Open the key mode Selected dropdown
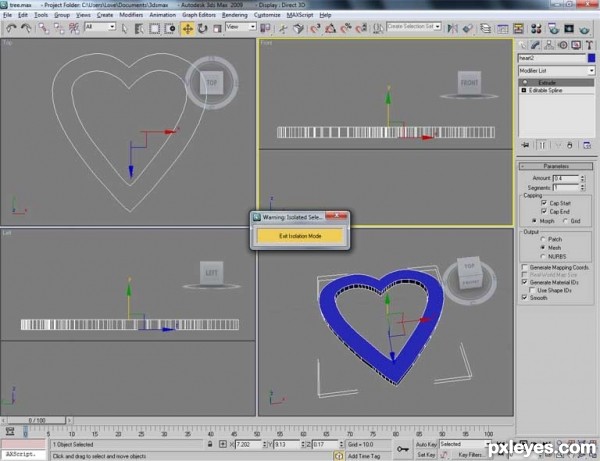This screenshot has height=461, width=600. pos(465,444)
